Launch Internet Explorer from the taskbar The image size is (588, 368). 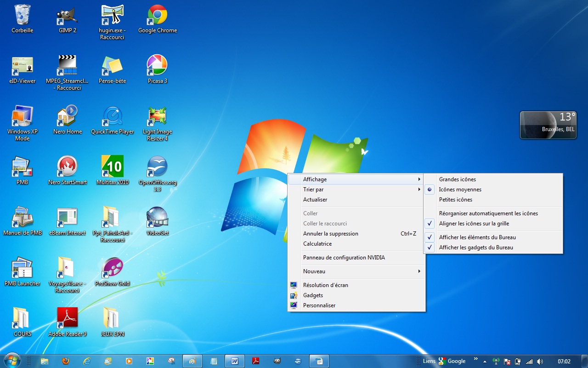(86, 361)
